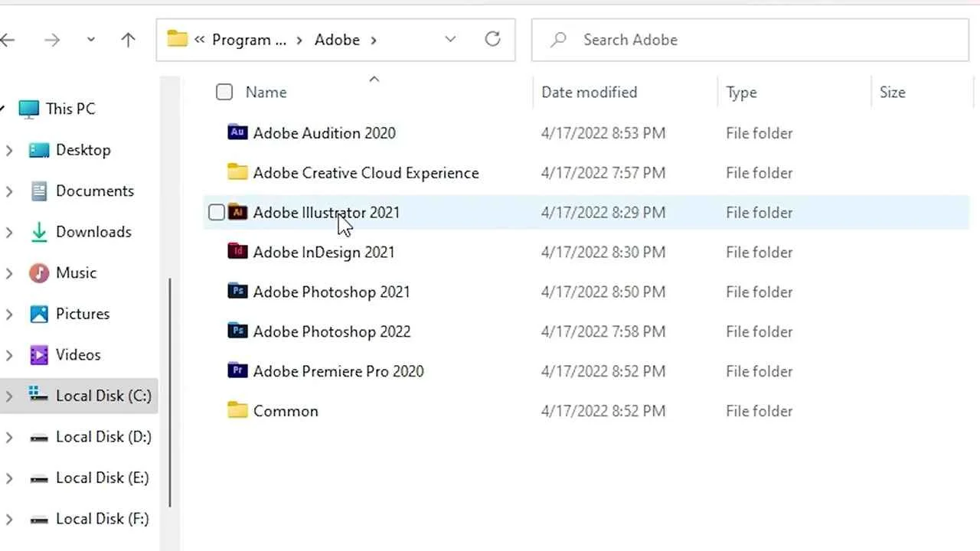Show hidden path with double chevron
The width and height of the screenshot is (980, 551).
click(199, 40)
